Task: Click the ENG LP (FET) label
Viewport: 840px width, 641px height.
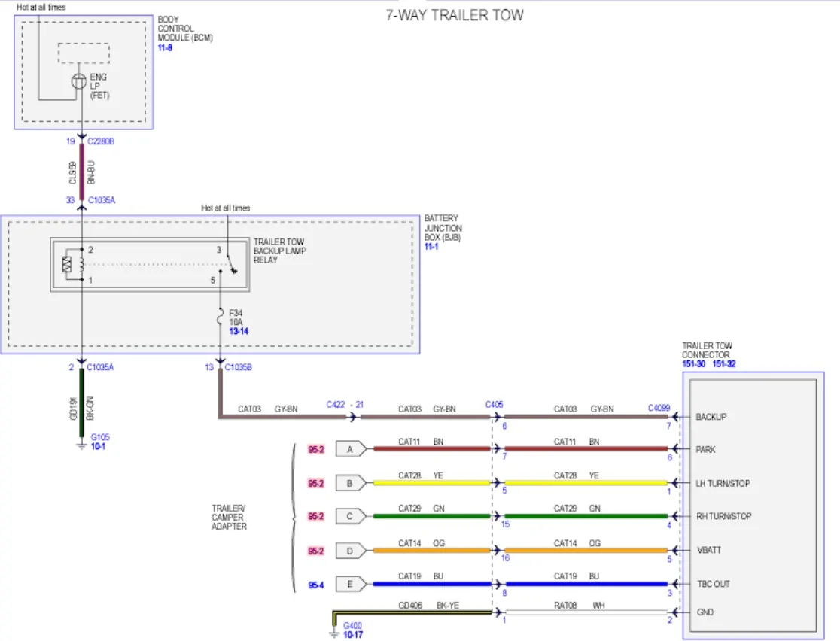Action: (x=99, y=86)
